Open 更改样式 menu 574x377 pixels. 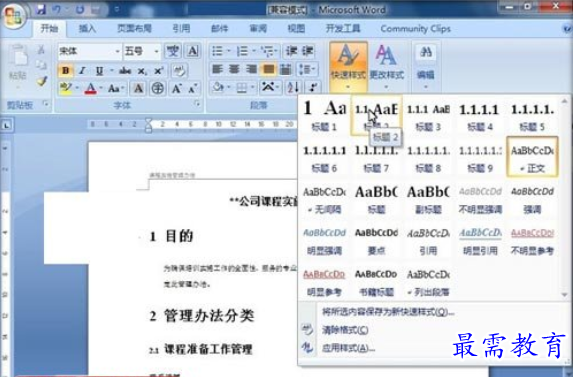tap(387, 67)
